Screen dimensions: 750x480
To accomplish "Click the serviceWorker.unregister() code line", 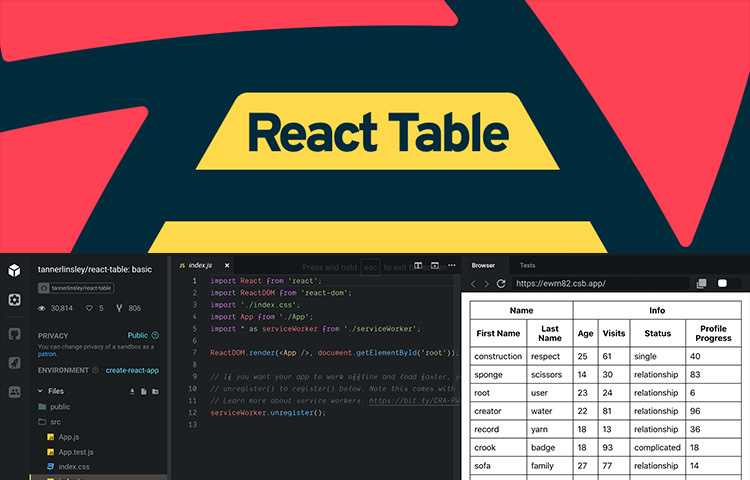I will pos(268,413).
